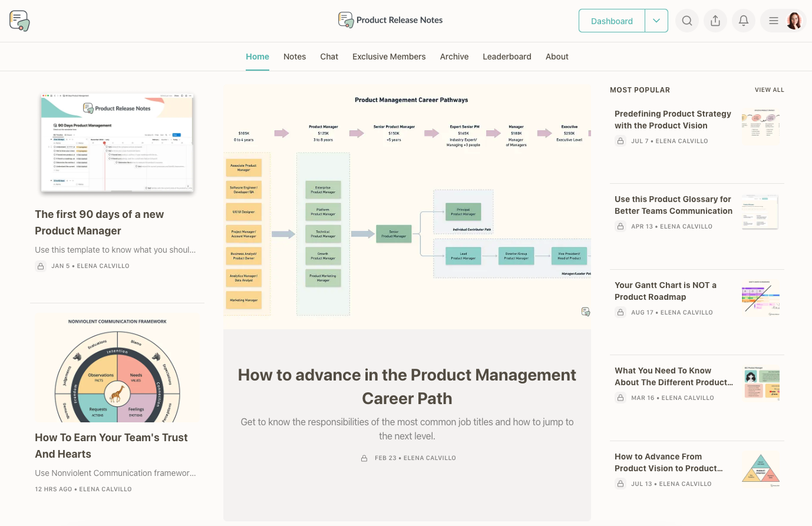Open 'How To Earn Your Team's Trust' post

[x=111, y=446]
